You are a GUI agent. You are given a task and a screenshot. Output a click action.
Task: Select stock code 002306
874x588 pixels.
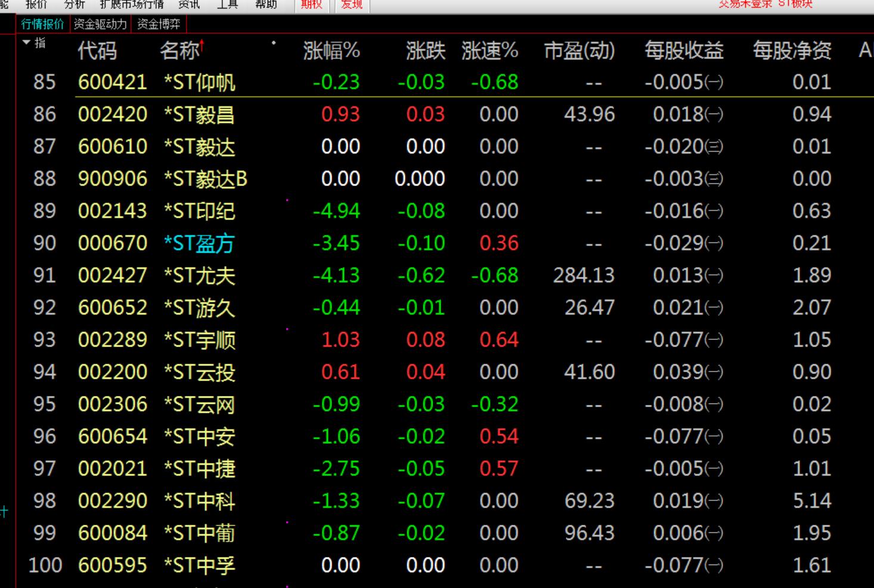pos(113,404)
